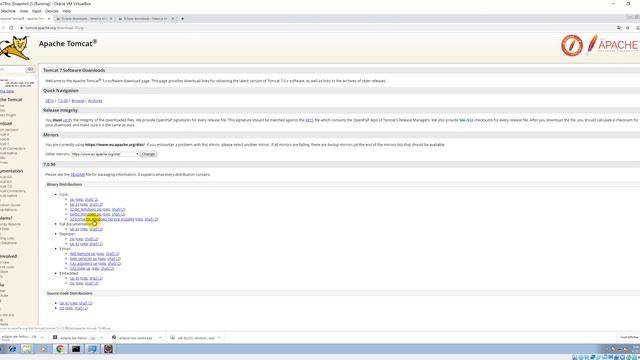Open Browse link in Quick Navigation
This screenshot has height=360, width=640.
pos(78,101)
